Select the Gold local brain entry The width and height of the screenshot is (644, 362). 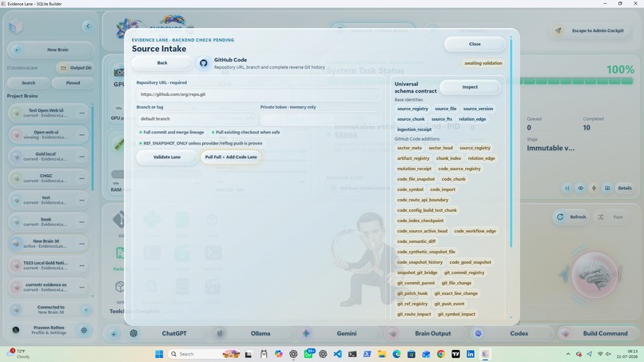click(49, 157)
